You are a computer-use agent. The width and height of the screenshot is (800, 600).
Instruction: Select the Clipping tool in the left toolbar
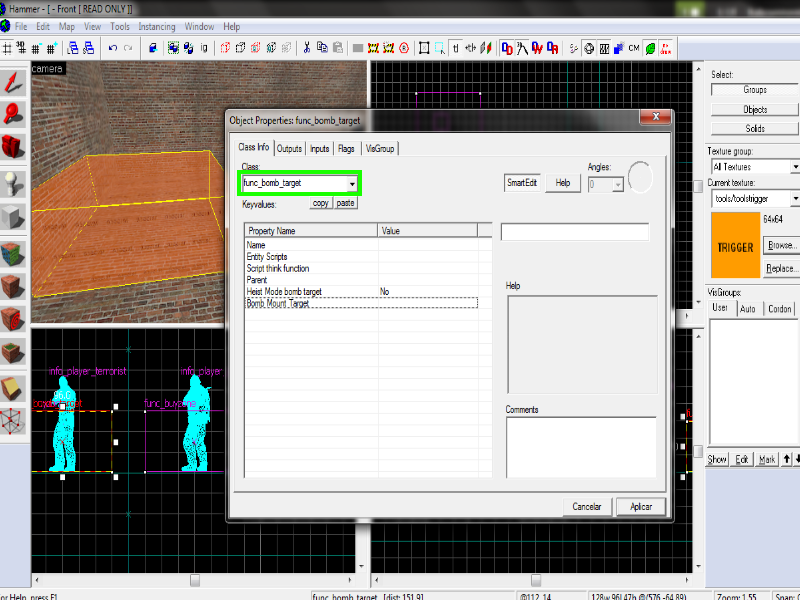(14, 389)
